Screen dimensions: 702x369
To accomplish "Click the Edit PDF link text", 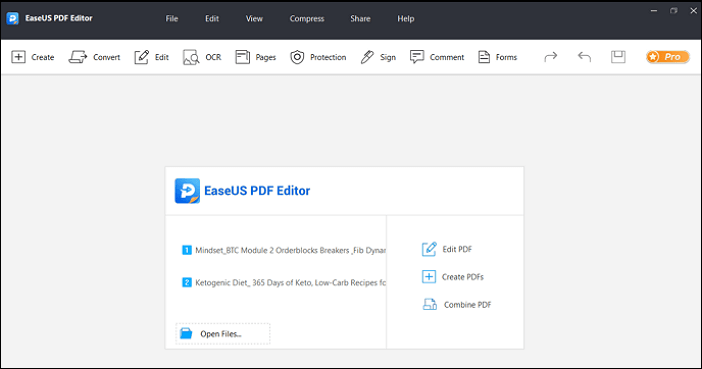I will coord(457,249).
